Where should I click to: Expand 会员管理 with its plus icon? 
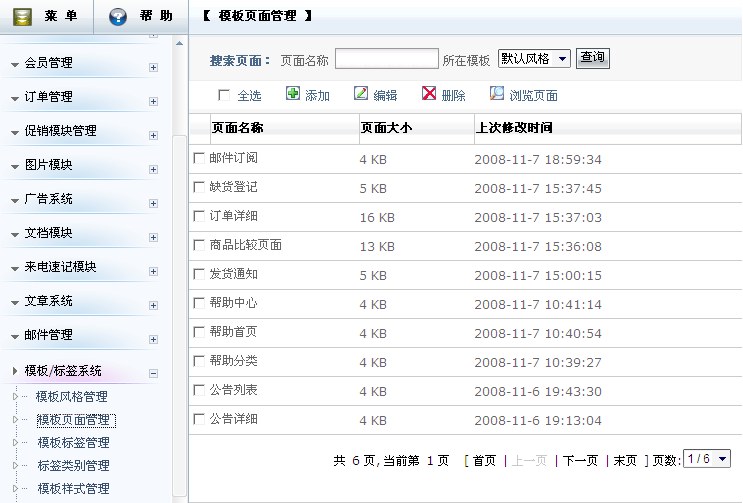(153, 68)
